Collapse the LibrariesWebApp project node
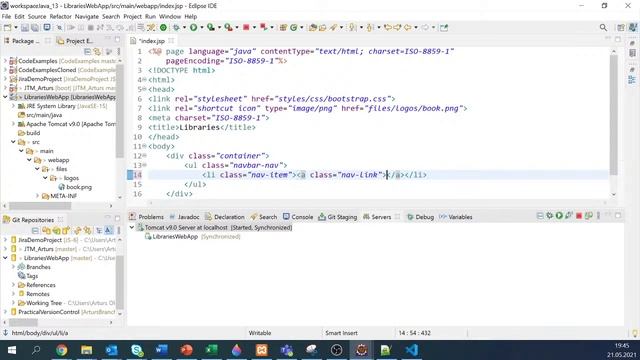Viewport: 640px width, 360px height. (x=5, y=97)
